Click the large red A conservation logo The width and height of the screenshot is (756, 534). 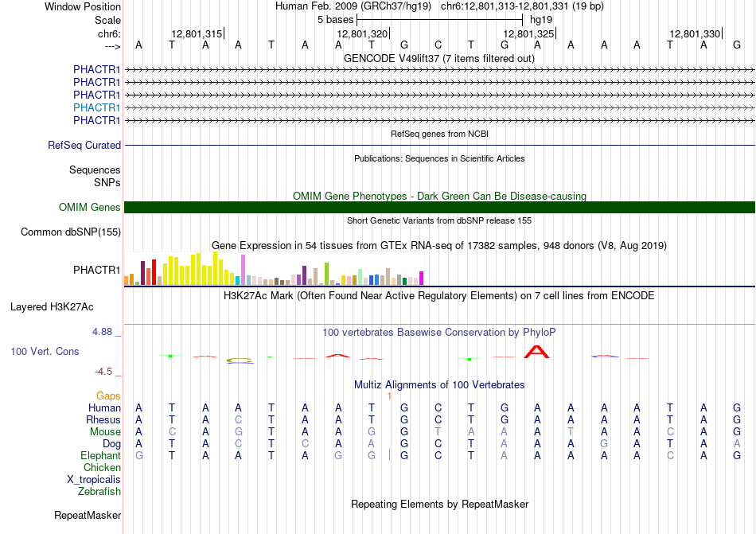pos(536,352)
